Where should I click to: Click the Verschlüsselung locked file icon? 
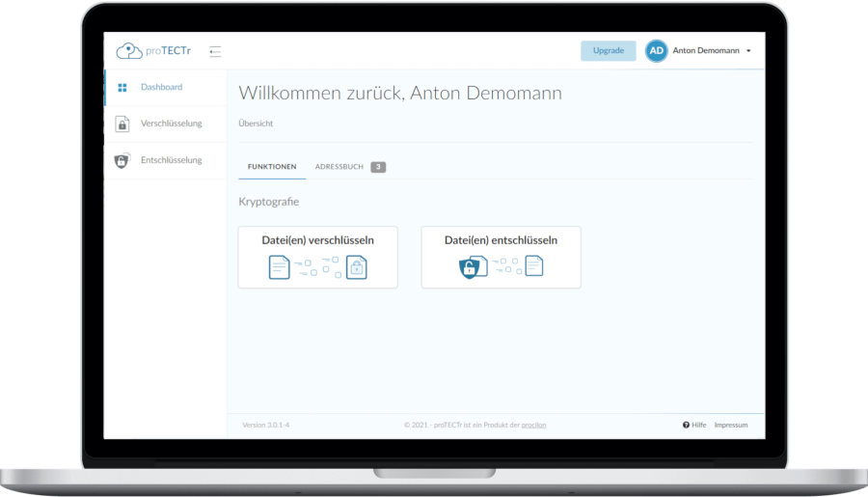[x=122, y=124]
